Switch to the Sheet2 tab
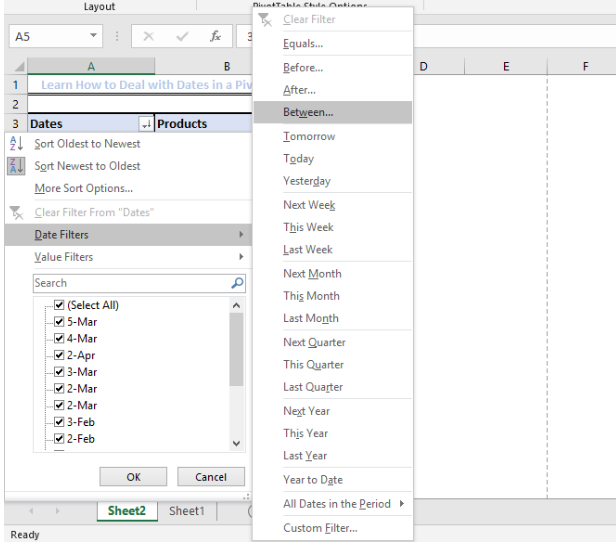Image resolution: width=616 pixels, height=546 pixels. coord(127,511)
